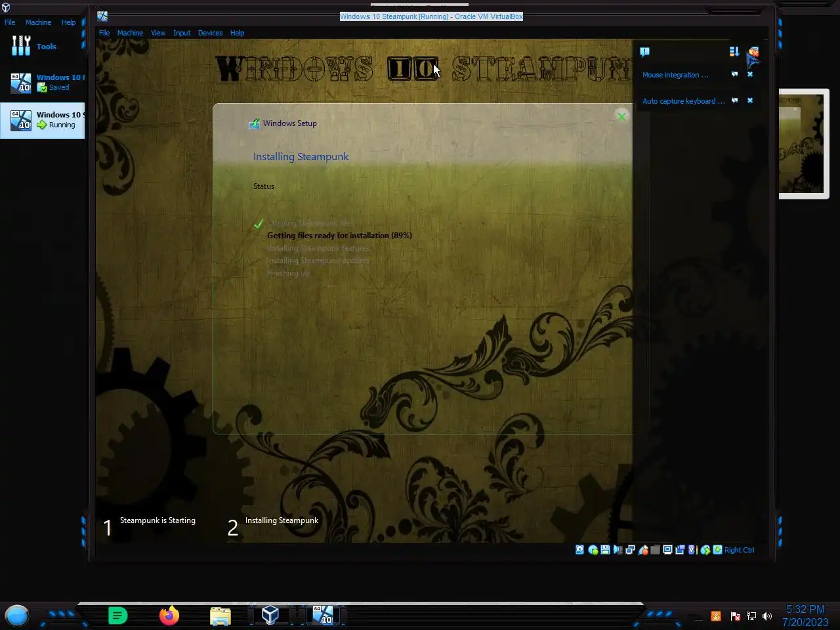
Task: Click the CPU virtualization 'V' status icon
Action: [x=692, y=550]
